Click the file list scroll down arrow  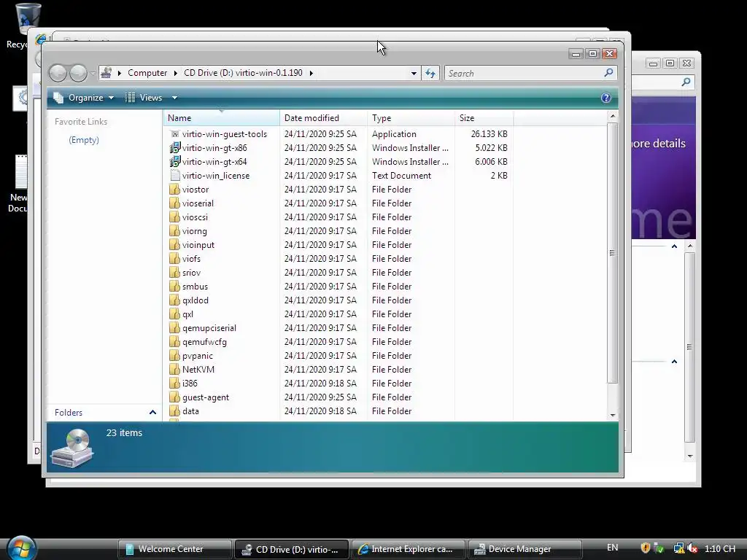[613, 415]
